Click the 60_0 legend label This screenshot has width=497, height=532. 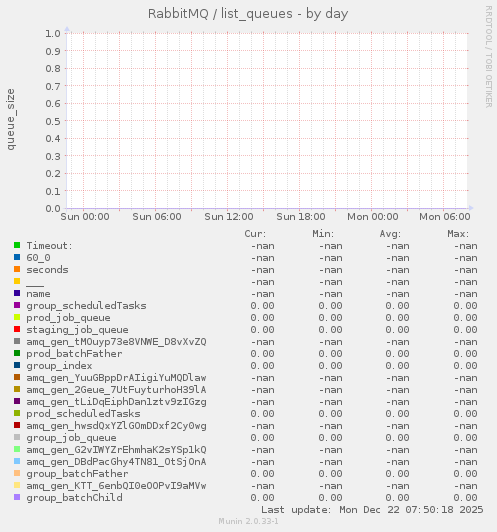pyautogui.click(x=38, y=258)
